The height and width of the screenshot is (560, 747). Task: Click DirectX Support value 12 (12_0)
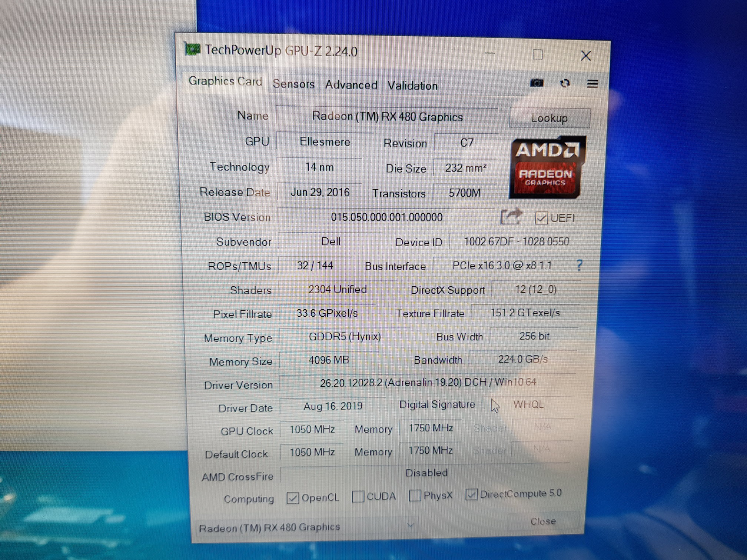tap(535, 289)
